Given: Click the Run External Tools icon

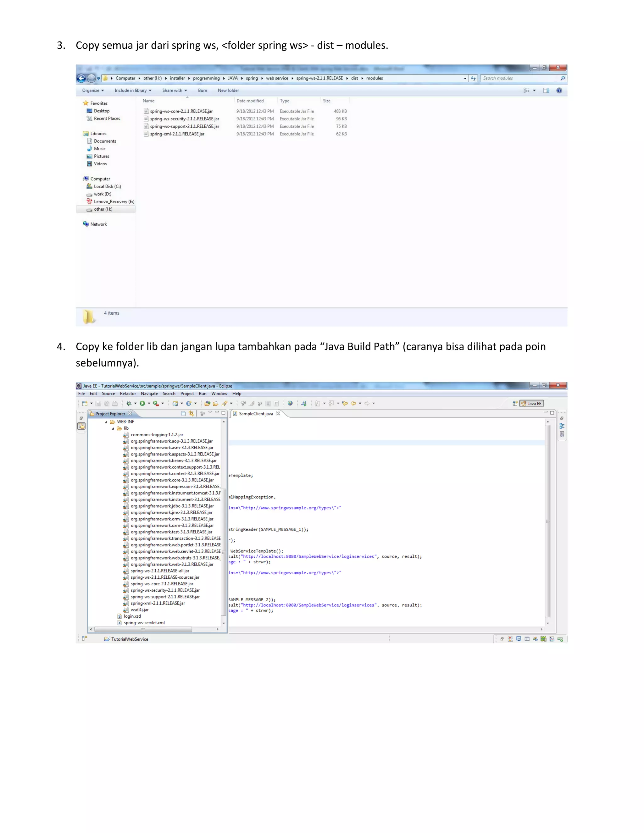Looking at the screenshot, I should [x=156, y=404].
